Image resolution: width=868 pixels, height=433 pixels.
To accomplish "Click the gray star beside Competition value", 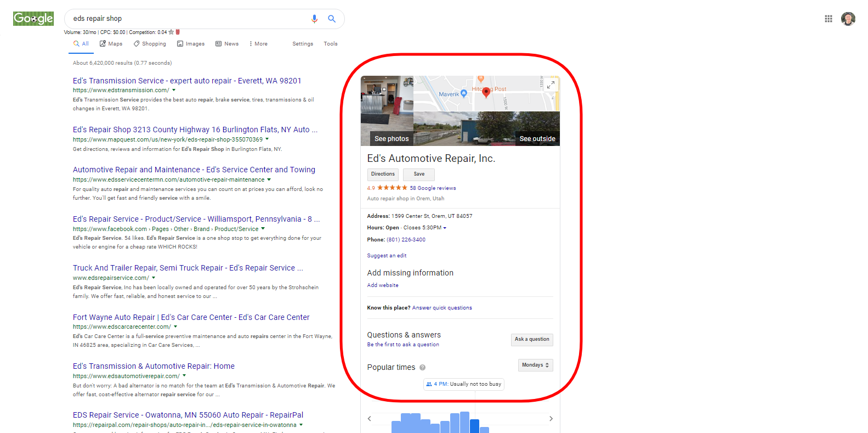I will coord(171,32).
